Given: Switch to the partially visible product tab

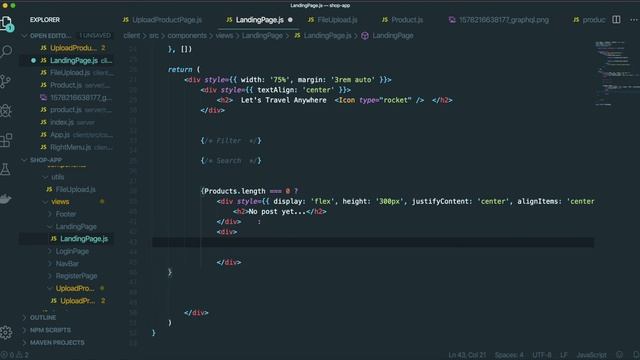Looking at the screenshot, I should coord(589,20).
